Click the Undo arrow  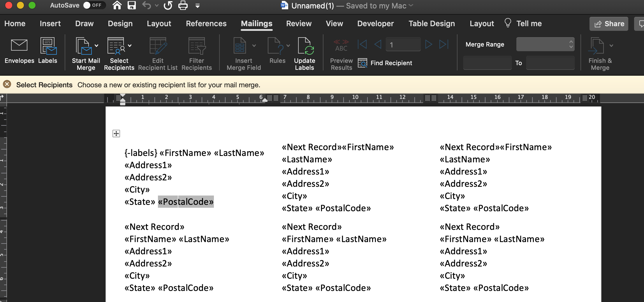pyautogui.click(x=147, y=5)
